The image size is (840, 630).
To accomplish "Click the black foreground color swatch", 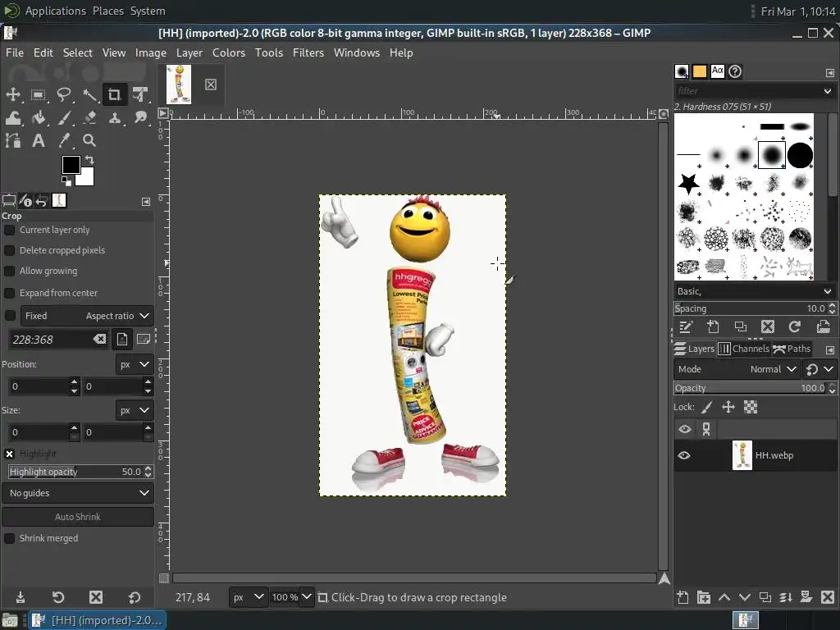I will point(71,165).
